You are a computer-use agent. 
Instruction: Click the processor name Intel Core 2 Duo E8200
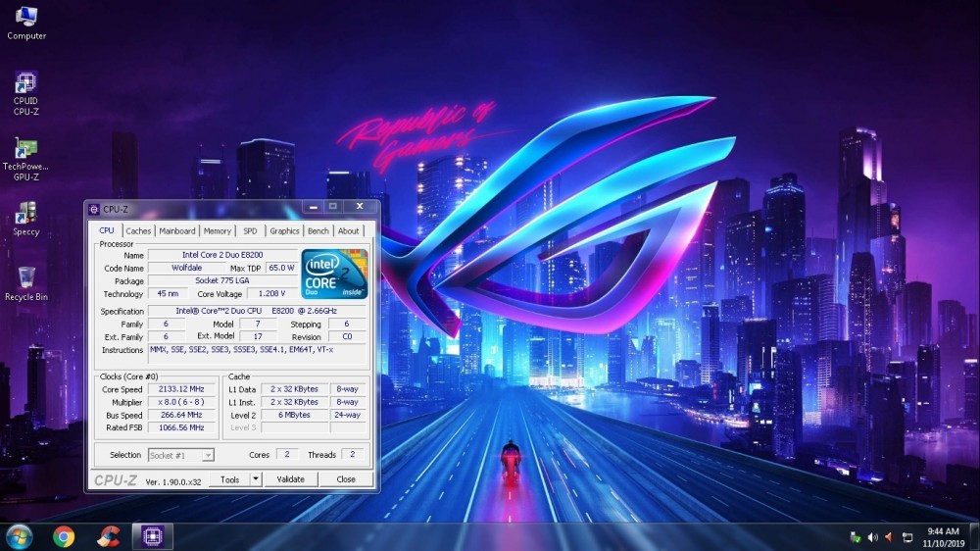tap(222, 255)
